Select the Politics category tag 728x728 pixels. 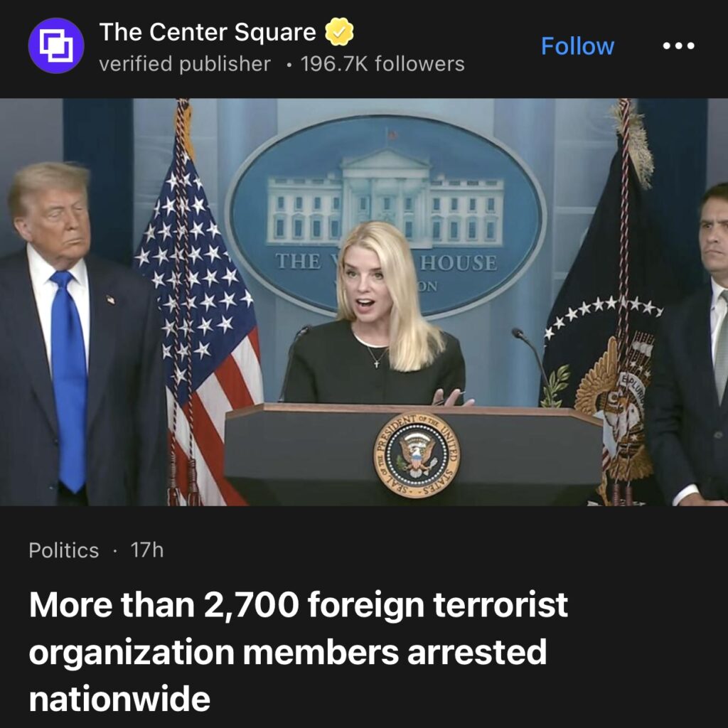63,550
